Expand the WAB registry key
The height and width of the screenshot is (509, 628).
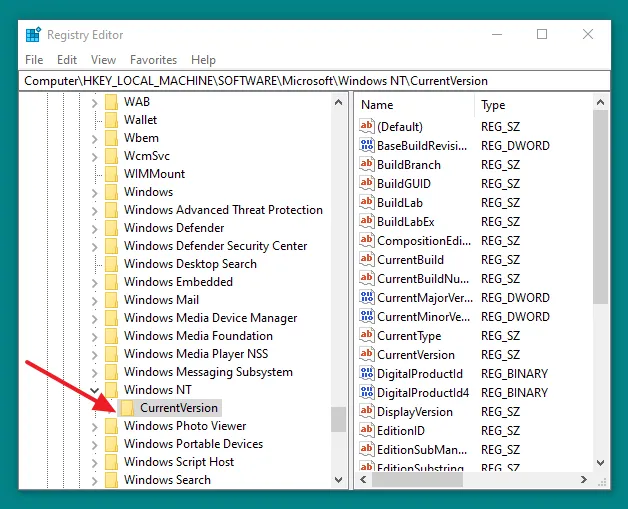[x=95, y=102]
